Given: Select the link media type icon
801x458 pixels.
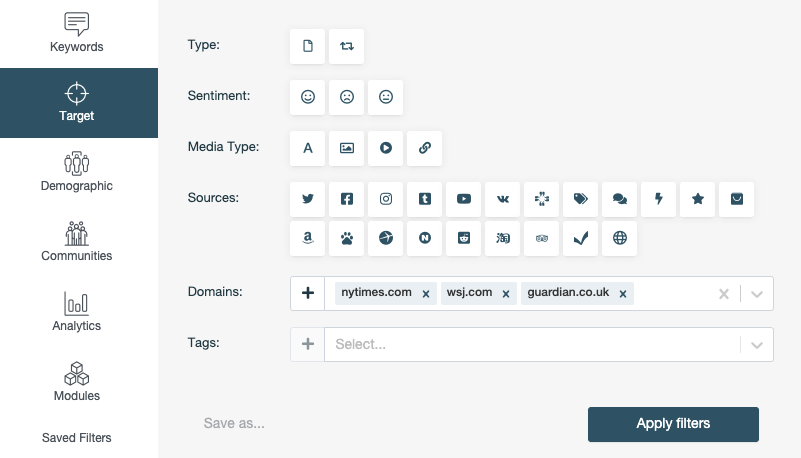Looking at the screenshot, I should click(x=425, y=148).
